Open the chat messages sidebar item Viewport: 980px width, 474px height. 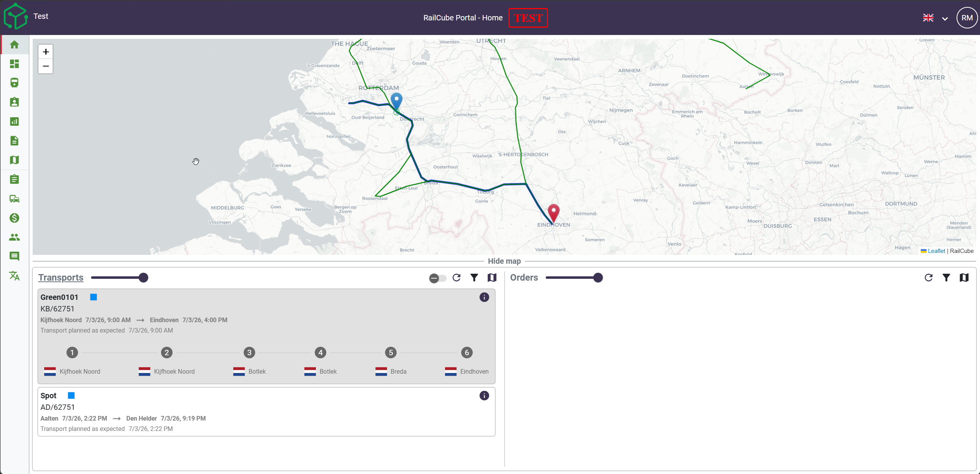click(14, 256)
